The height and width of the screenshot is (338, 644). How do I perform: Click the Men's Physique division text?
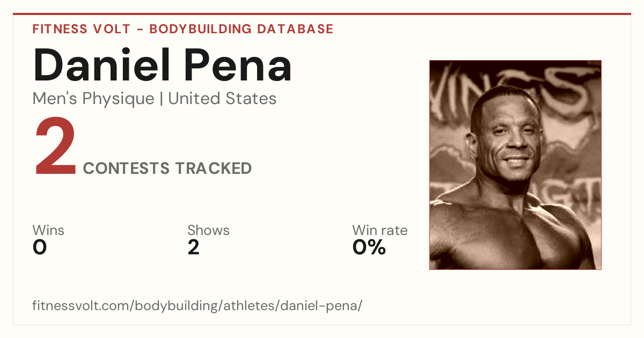pos(93,99)
